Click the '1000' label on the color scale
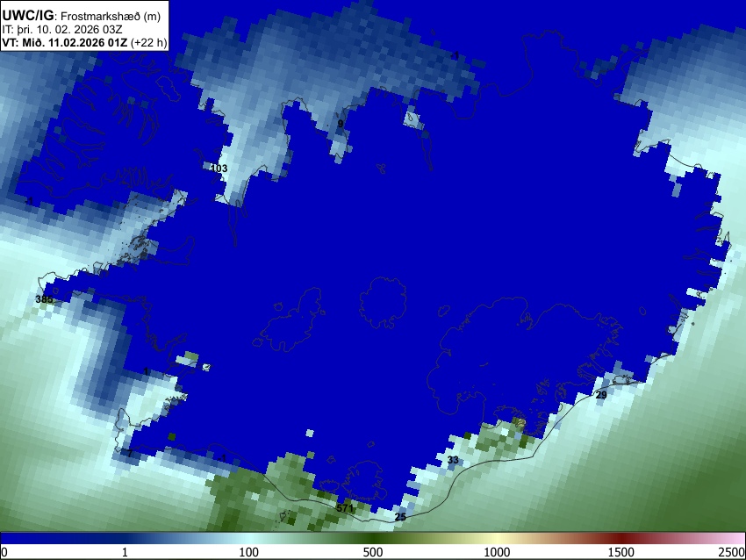 tap(497, 552)
